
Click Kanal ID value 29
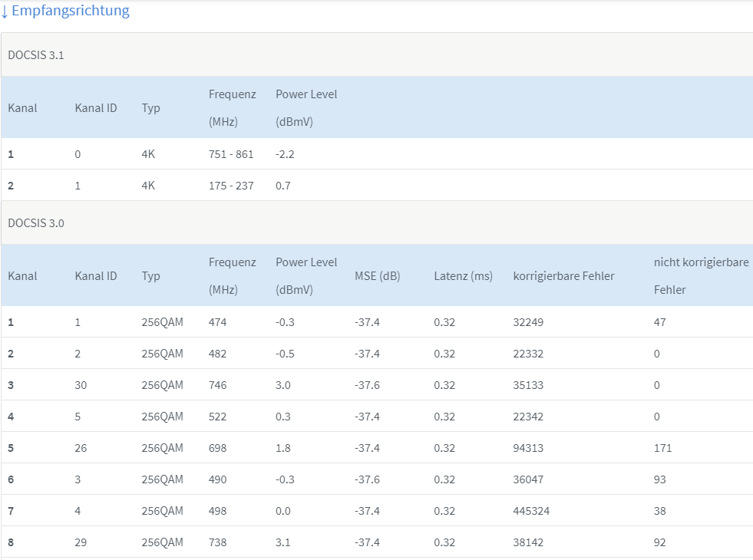pos(81,542)
